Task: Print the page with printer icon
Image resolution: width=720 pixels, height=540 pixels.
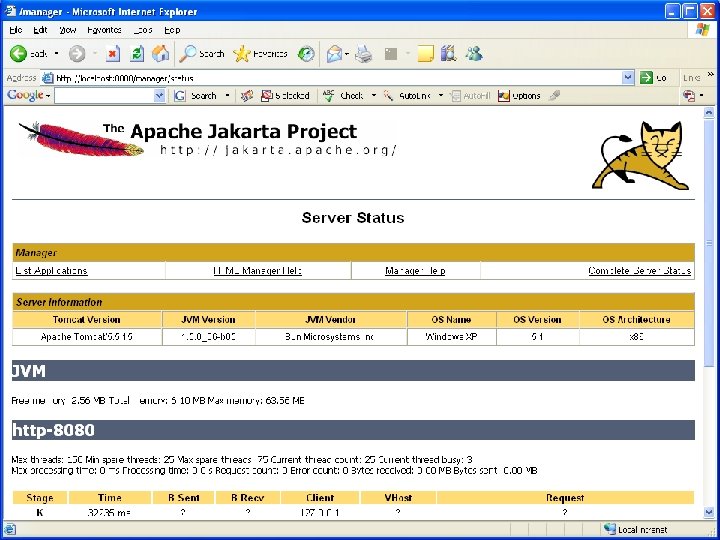Action: click(364, 54)
